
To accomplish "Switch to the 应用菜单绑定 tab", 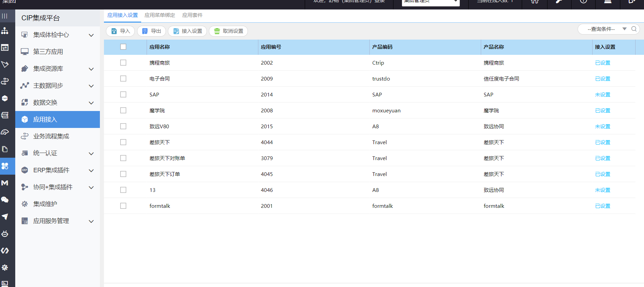I will (x=160, y=15).
